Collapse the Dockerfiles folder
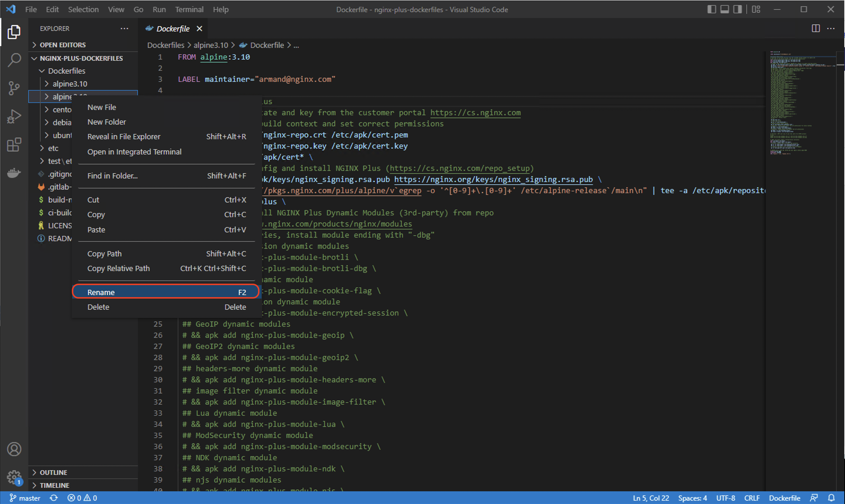The image size is (845, 504). coord(83,71)
